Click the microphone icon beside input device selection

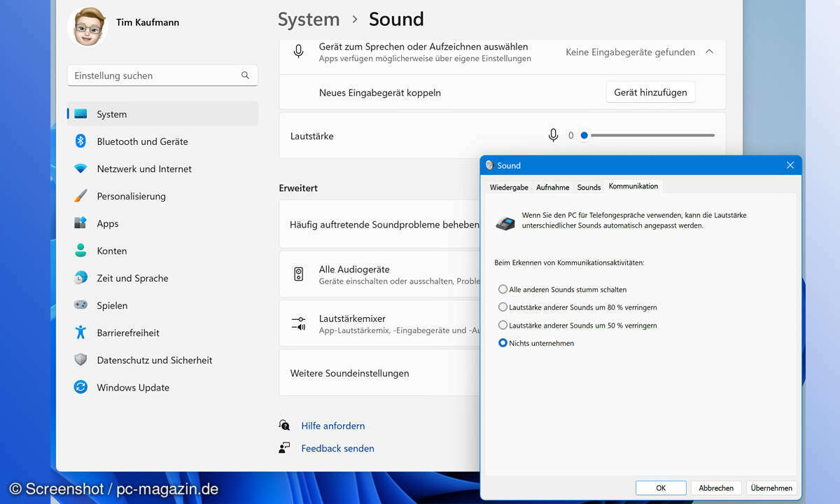click(299, 51)
